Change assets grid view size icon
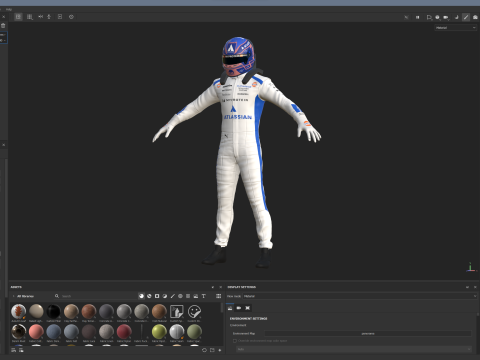 pos(218,296)
